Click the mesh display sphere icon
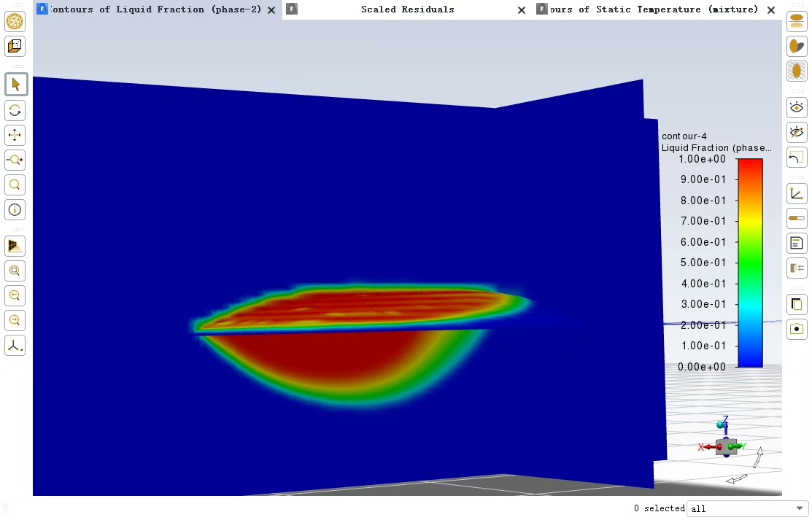Screen dimensions: 812x520 pos(15,21)
